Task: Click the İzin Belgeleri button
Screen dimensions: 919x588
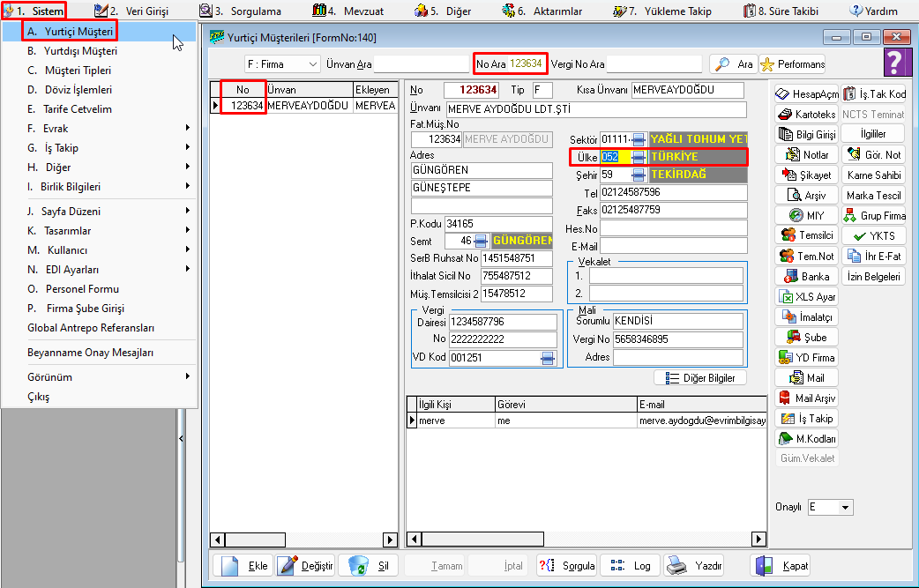Action: [x=873, y=277]
